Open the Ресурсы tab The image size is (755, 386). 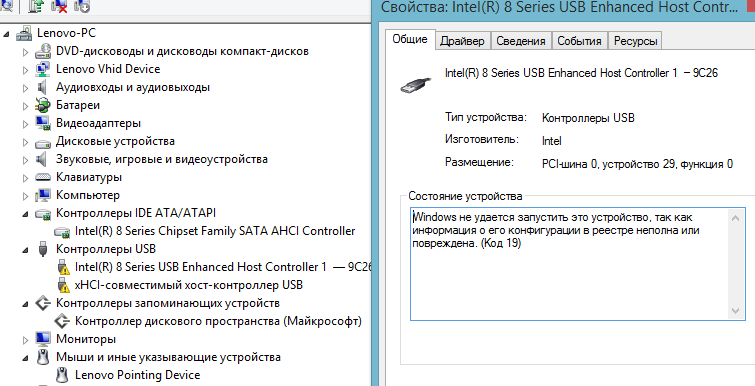(635, 41)
